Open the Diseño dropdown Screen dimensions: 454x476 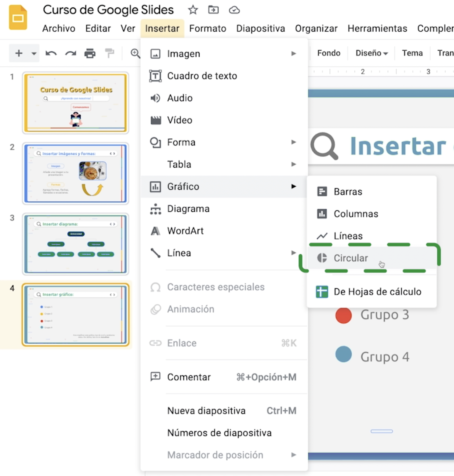tap(371, 53)
